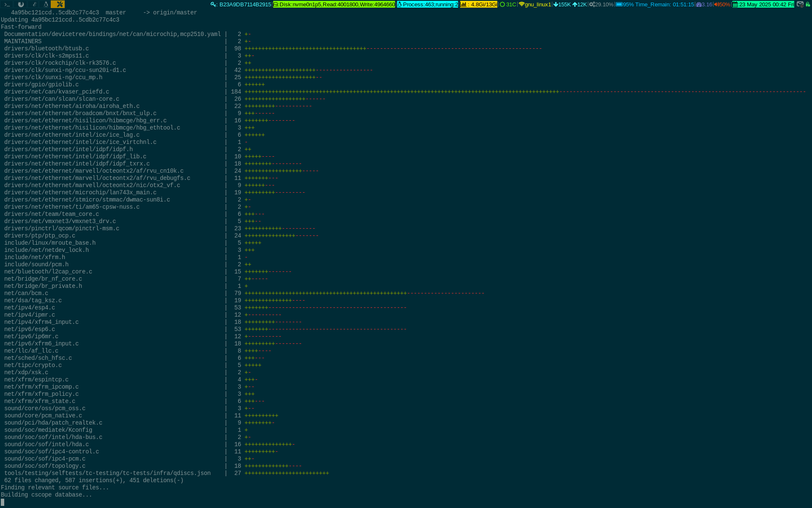812x508 pixels.
Task: Click drivers/net/vmxnet3/vmxnet3_drv.c file name
Action: pyautogui.click(x=60, y=221)
